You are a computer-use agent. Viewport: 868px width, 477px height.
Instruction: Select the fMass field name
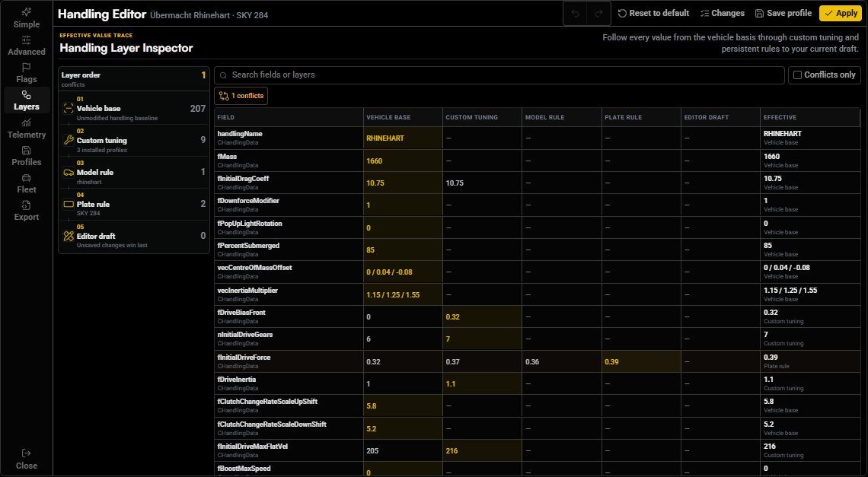click(x=227, y=157)
